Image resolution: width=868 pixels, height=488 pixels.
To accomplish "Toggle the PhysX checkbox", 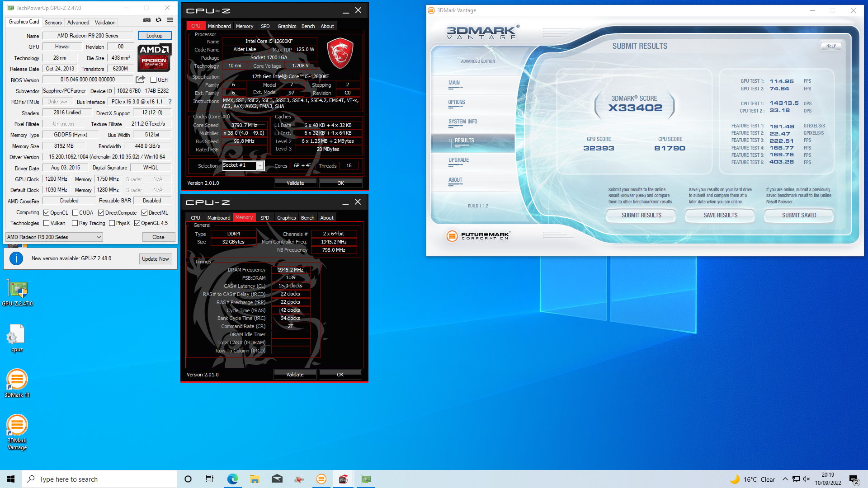I will (112, 223).
